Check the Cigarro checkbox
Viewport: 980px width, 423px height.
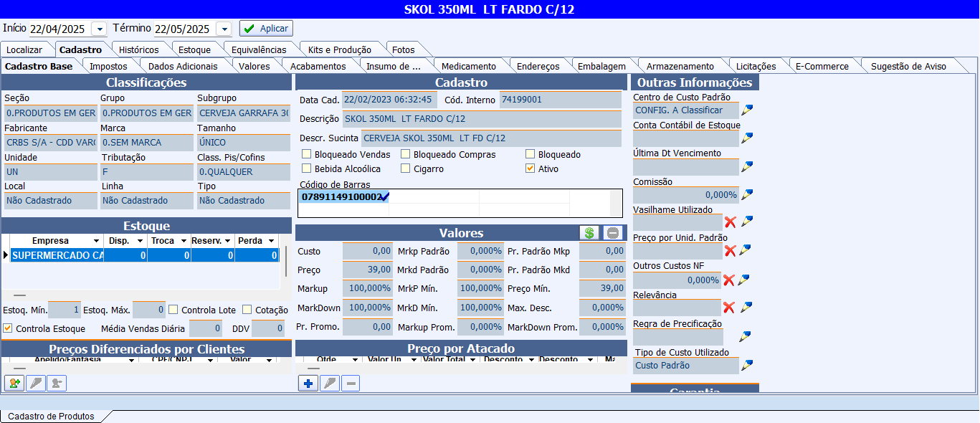tap(406, 169)
